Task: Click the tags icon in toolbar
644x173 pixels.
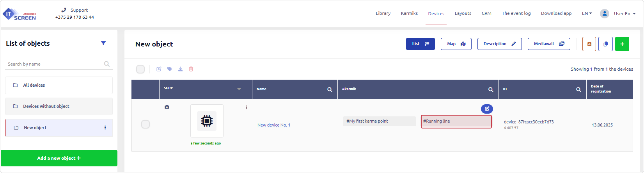Action: (x=170, y=69)
